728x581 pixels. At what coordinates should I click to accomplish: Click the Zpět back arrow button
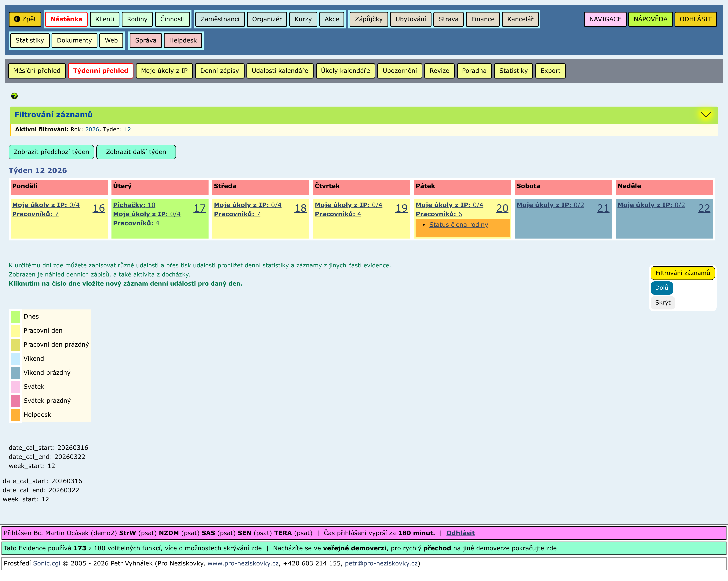point(25,19)
